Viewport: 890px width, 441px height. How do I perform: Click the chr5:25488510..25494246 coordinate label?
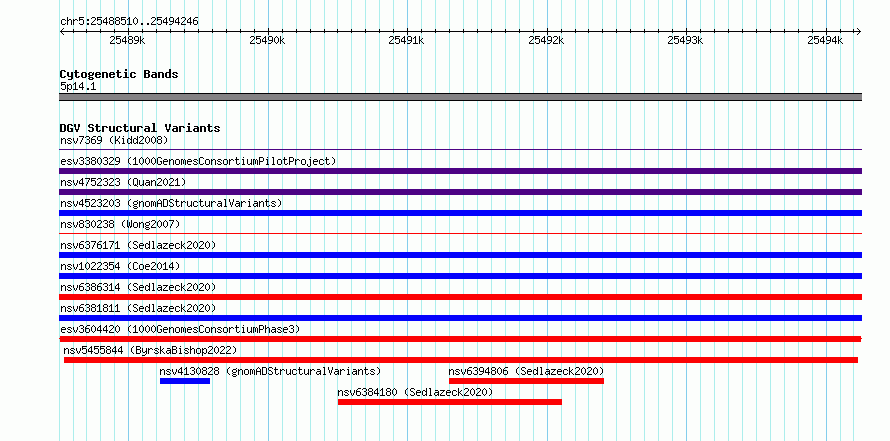pyautogui.click(x=129, y=22)
